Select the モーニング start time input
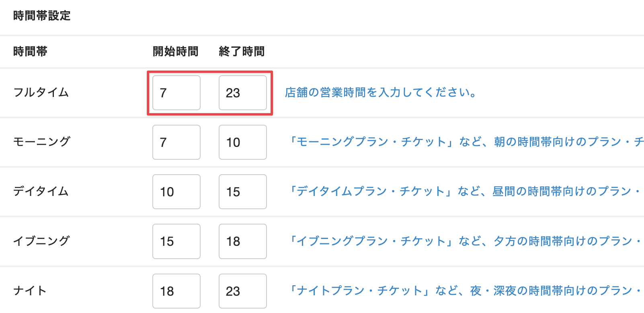The width and height of the screenshot is (644, 313). pos(176,142)
